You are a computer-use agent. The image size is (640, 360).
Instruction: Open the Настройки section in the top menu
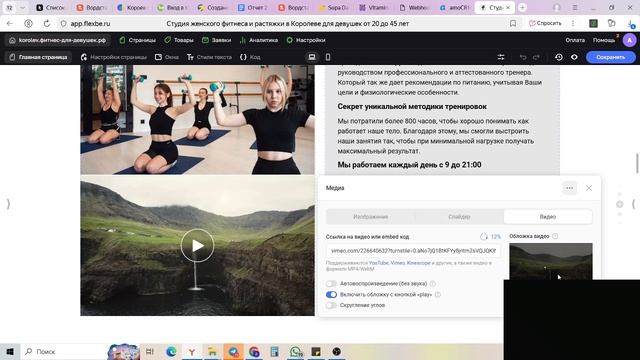(x=306, y=40)
